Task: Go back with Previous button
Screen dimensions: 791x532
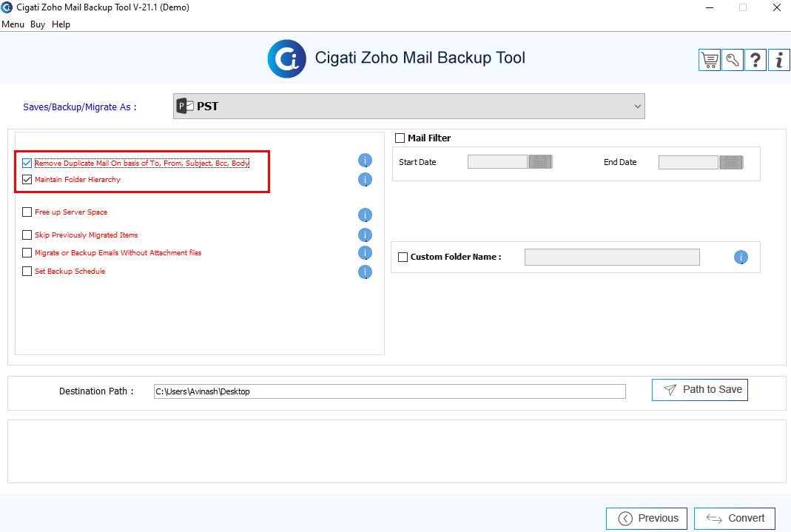Action: (x=646, y=519)
